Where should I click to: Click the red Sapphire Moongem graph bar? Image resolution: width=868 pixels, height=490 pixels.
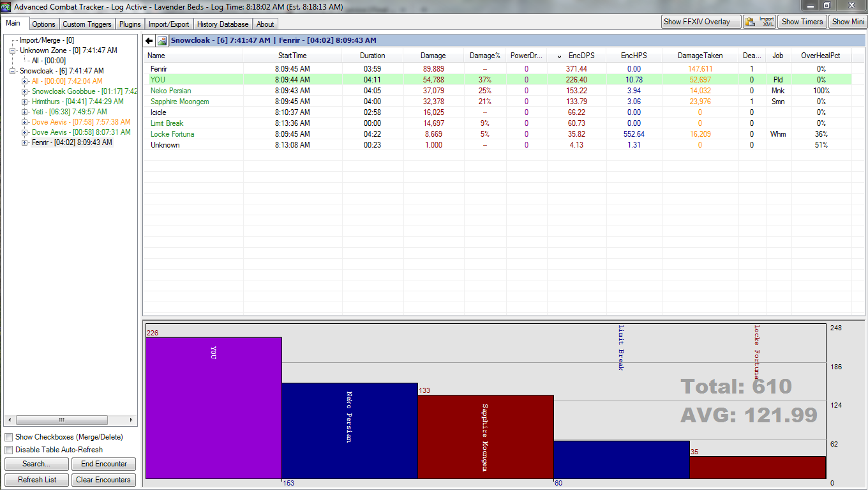click(486, 437)
